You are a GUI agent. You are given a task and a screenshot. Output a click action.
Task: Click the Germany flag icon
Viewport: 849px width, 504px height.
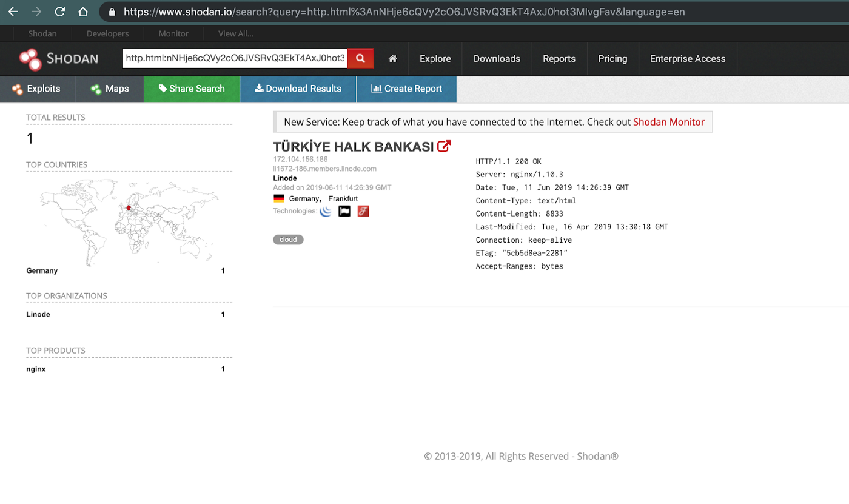pyautogui.click(x=279, y=198)
